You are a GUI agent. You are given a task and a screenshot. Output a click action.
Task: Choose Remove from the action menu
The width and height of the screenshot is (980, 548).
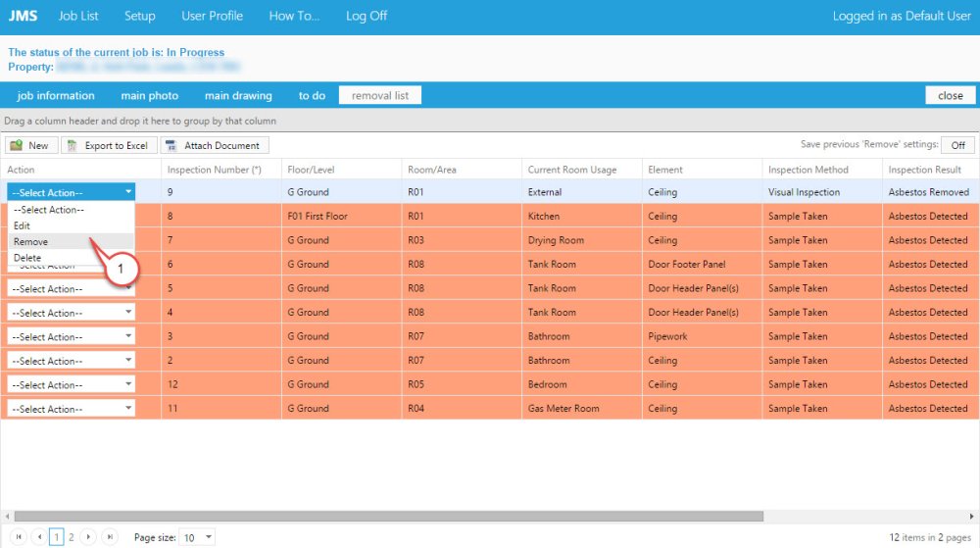[x=72, y=242]
